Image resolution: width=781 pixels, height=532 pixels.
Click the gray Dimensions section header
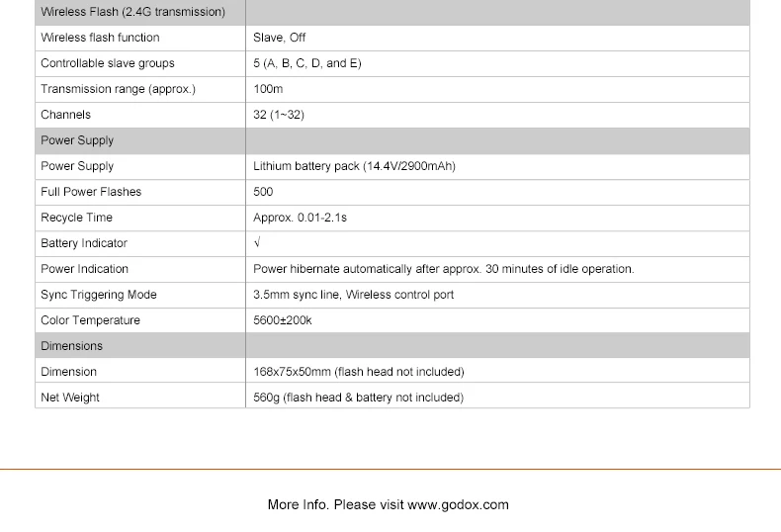71,346
